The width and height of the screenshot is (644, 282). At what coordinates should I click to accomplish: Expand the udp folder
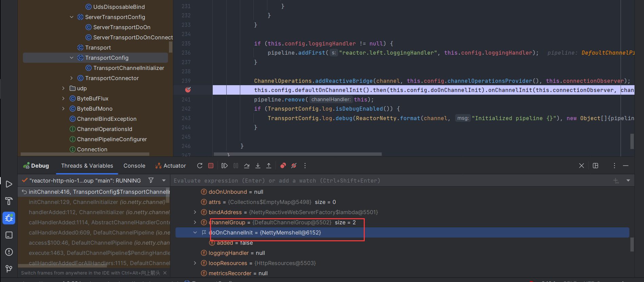[63, 88]
